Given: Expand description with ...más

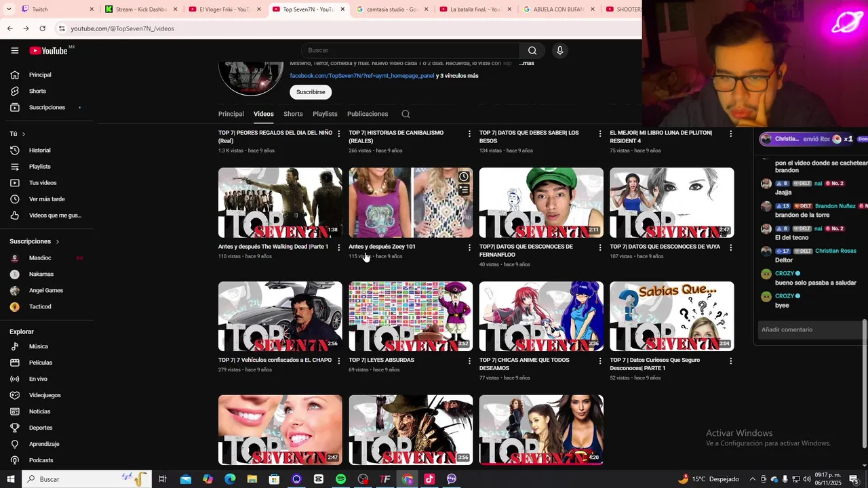Looking at the screenshot, I should pyautogui.click(x=527, y=63).
